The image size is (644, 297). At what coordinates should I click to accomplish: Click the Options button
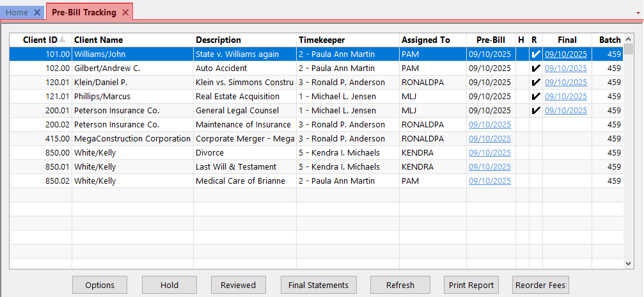point(99,285)
